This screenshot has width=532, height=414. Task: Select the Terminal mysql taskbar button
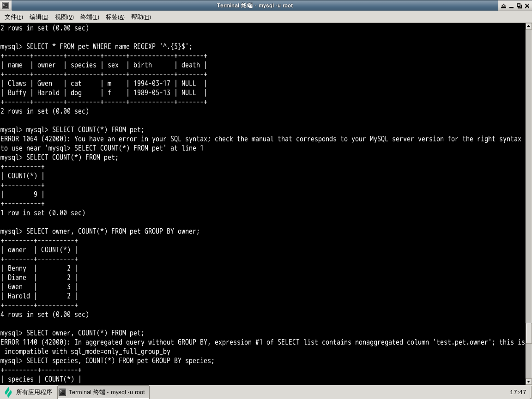[103, 392]
